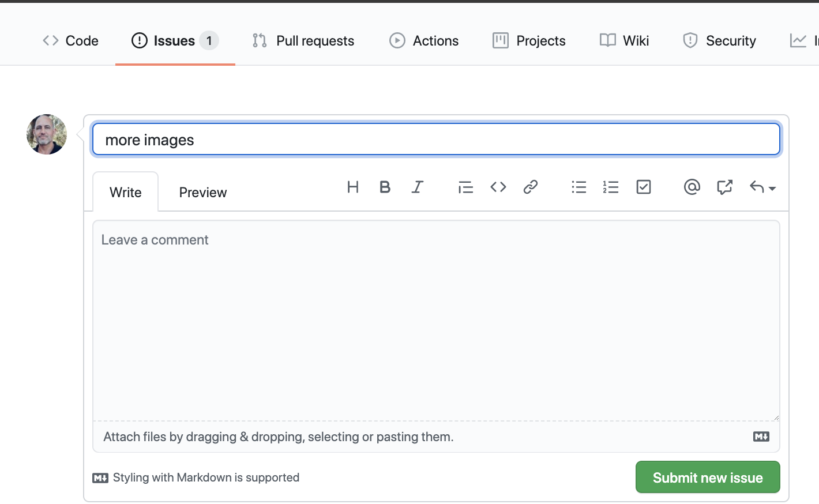This screenshot has height=504, width=819.
Task: Apply italic text formatting
Action: point(417,187)
